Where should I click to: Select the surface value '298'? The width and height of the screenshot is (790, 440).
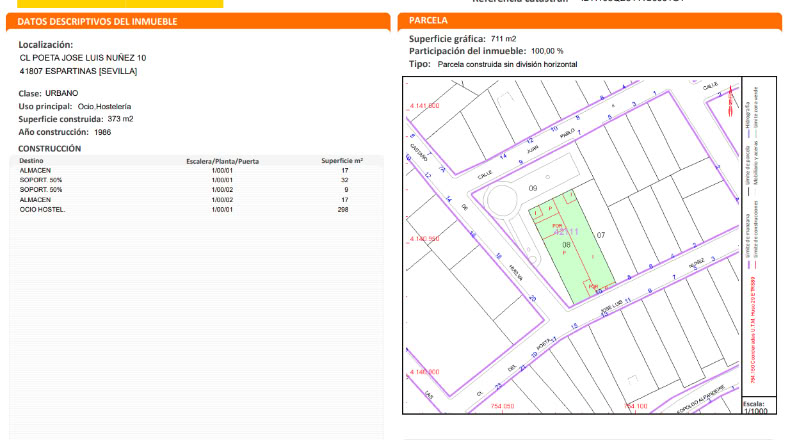click(343, 210)
